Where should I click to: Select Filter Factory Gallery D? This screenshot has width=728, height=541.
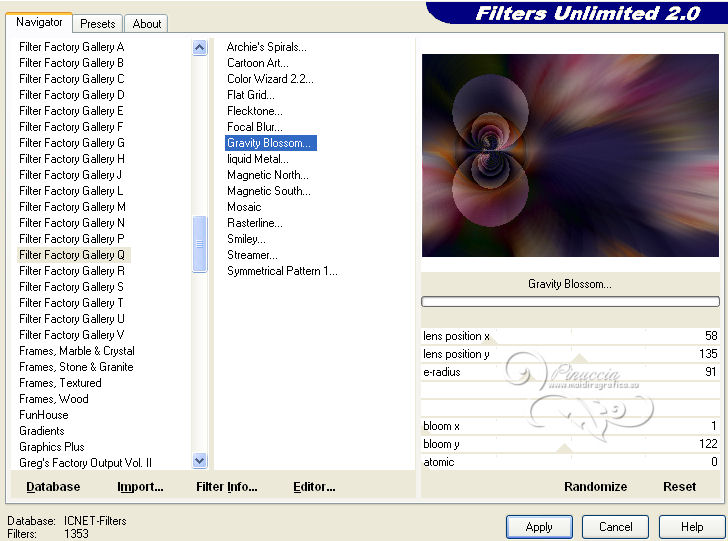[72, 95]
